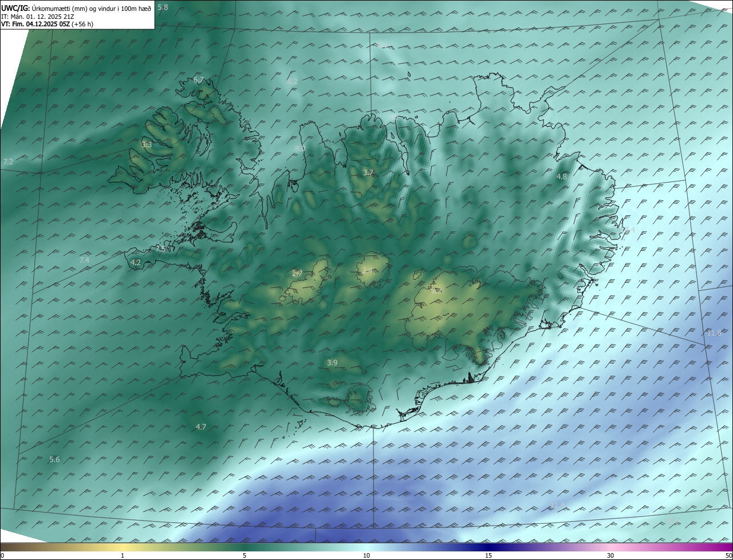This screenshot has height=560, width=733.
Task: Click the colour scale tick label "30"
Action: [610, 555]
